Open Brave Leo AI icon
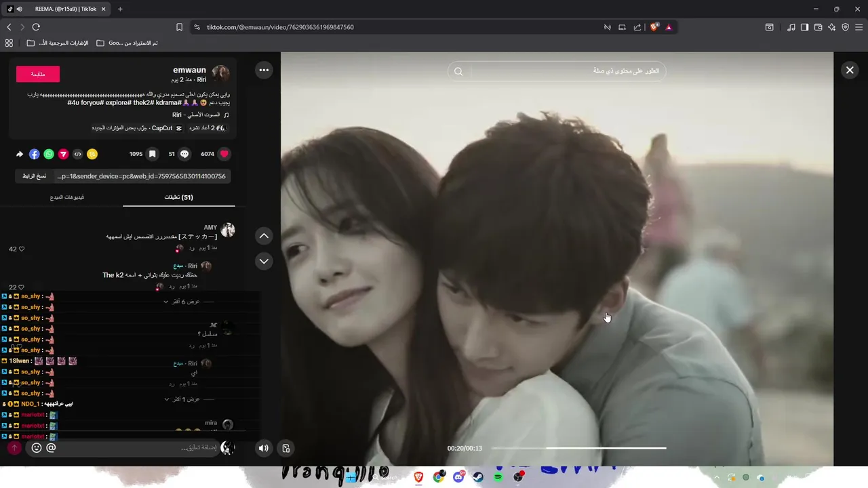868x488 pixels. [831, 27]
